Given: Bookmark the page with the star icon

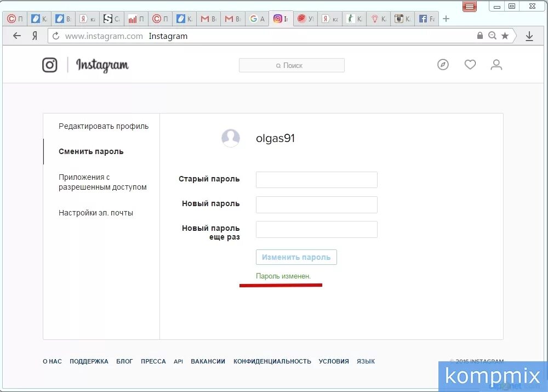Looking at the screenshot, I should 505,36.
